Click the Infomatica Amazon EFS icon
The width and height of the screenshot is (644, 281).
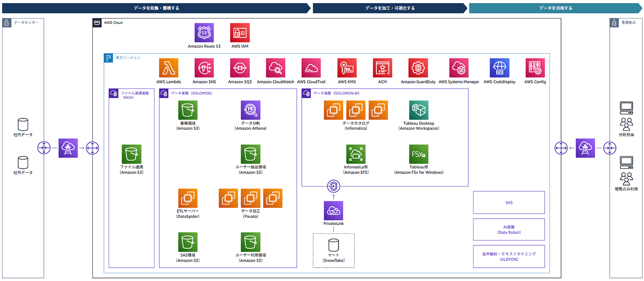coord(355,154)
